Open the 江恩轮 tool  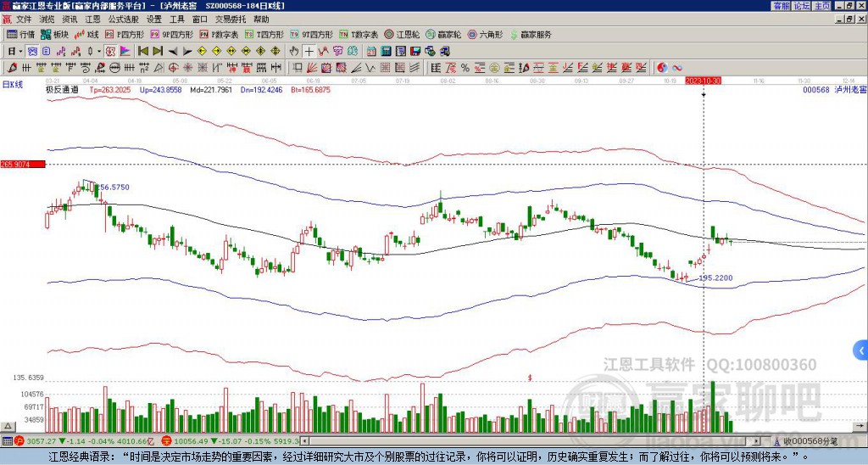click(x=402, y=34)
